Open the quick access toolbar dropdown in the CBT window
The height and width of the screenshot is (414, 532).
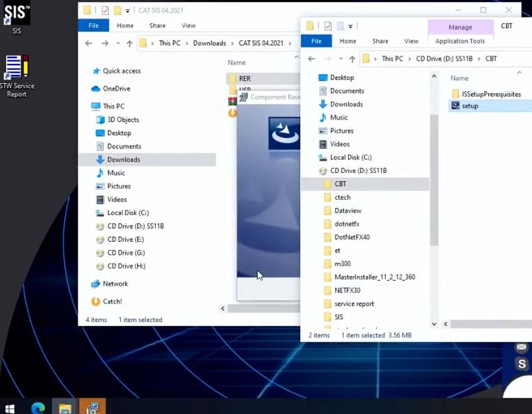point(351,27)
